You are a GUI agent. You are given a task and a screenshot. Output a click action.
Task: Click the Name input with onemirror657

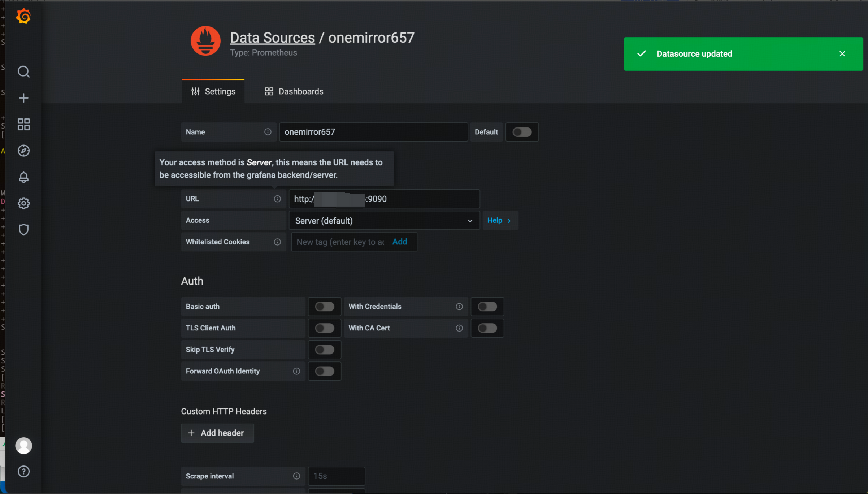(373, 132)
